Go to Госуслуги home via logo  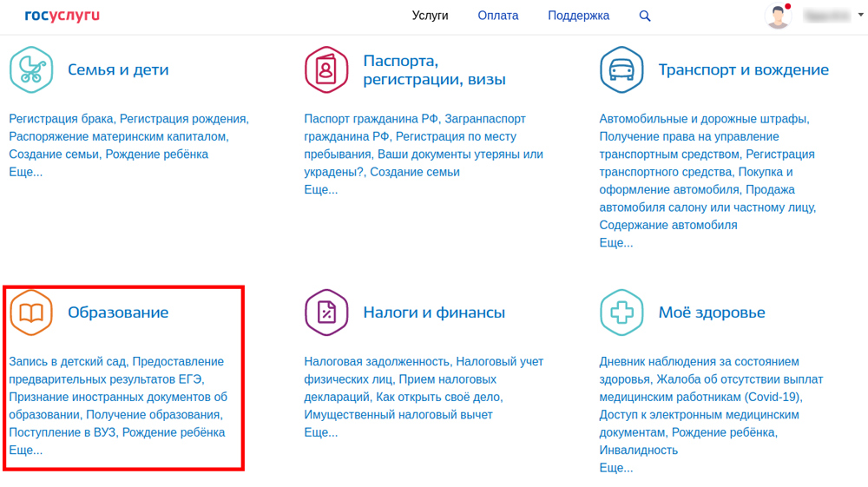click(62, 16)
